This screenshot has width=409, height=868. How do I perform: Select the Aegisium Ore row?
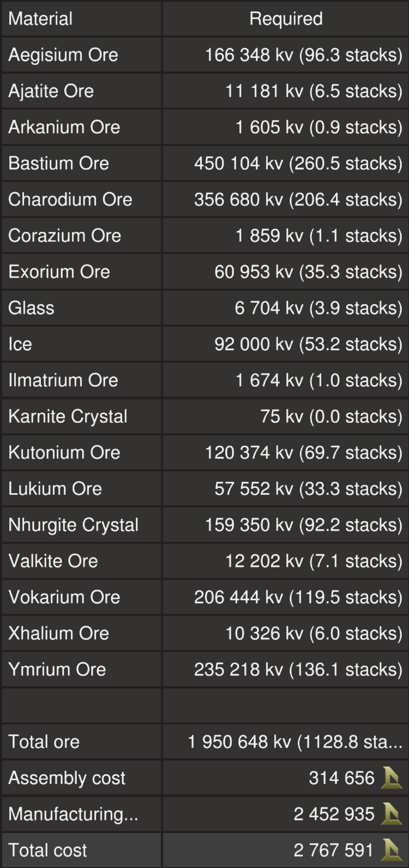(63, 55)
